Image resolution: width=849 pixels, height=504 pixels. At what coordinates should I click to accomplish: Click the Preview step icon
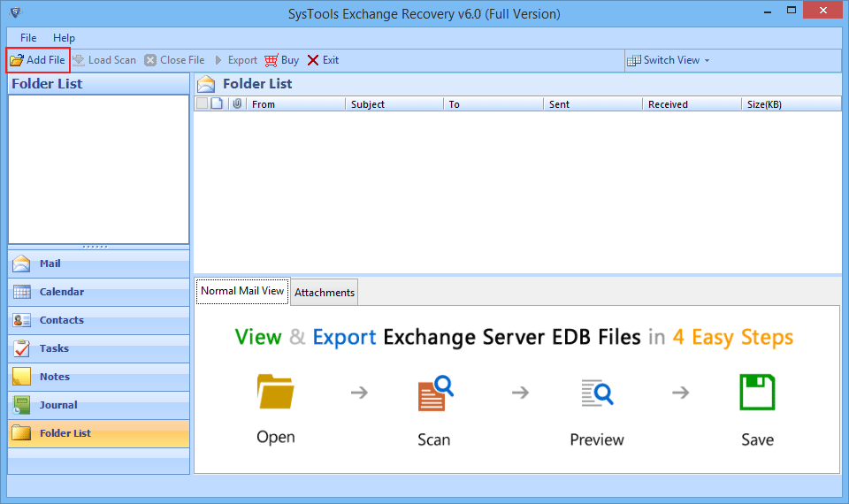point(597,393)
